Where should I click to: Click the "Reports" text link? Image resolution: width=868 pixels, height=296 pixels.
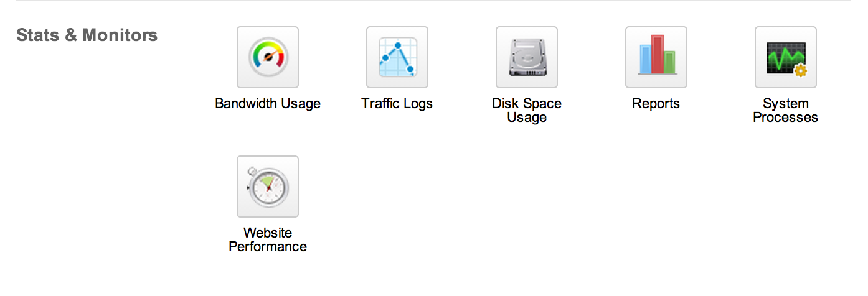click(x=656, y=104)
